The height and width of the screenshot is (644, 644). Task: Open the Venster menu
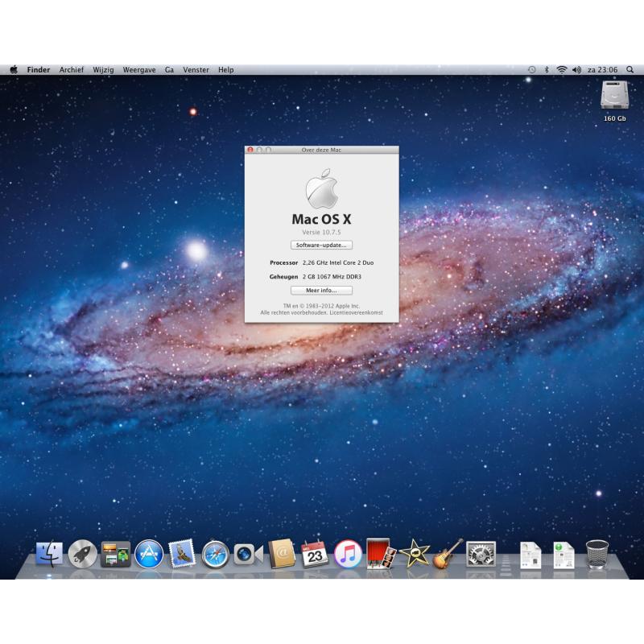click(x=196, y=70)
